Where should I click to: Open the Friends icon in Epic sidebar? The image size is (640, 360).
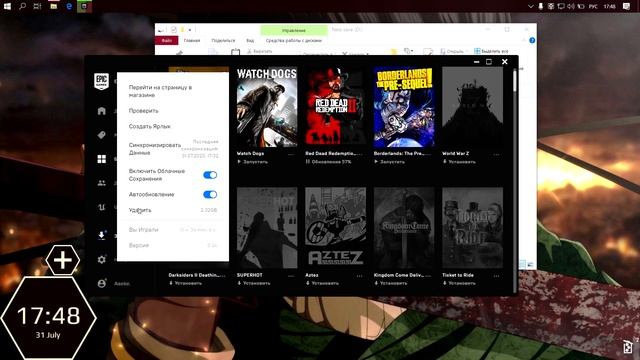tap(102, 183)
